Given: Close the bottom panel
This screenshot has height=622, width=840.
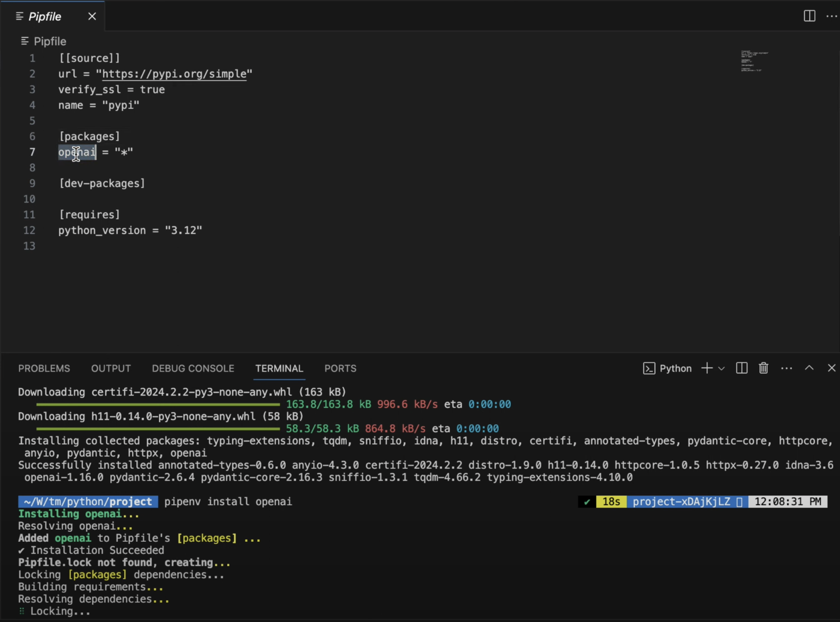Looking at the screenshot, I should pyautogui.click(x=831, y=368).
